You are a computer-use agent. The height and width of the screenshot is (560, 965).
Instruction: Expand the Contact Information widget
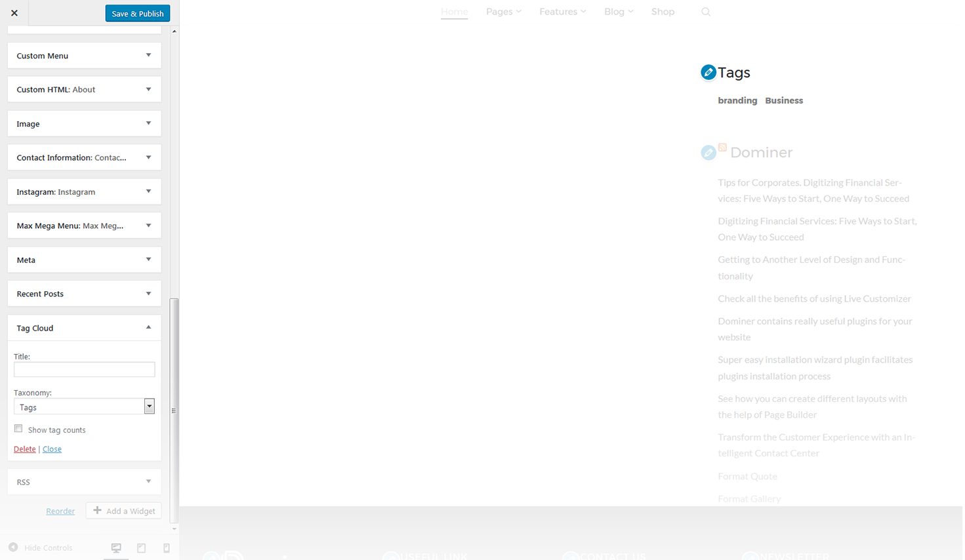click(84, 158)
